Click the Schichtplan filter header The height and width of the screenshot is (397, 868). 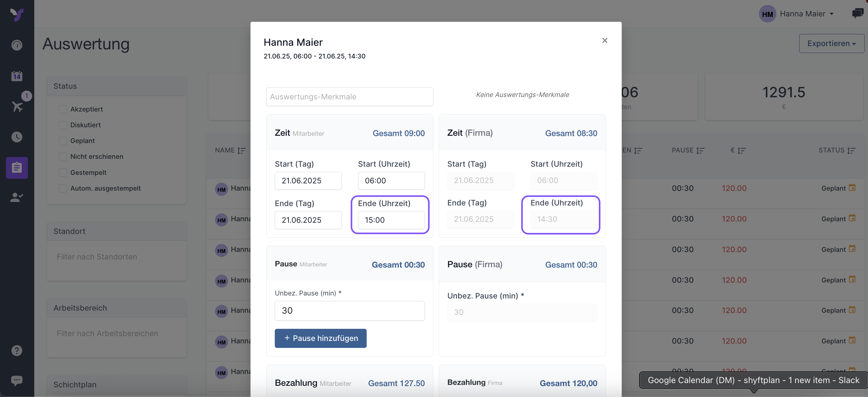point(116,385)
